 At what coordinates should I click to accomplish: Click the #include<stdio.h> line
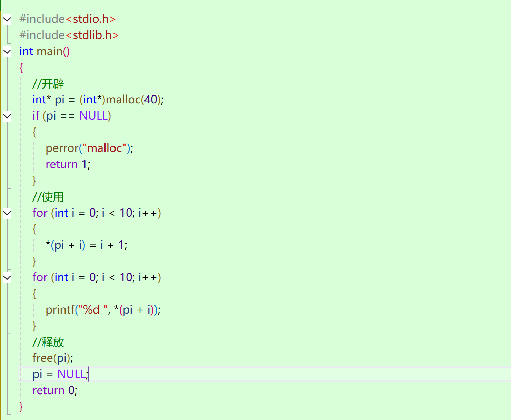coord(68,19)
